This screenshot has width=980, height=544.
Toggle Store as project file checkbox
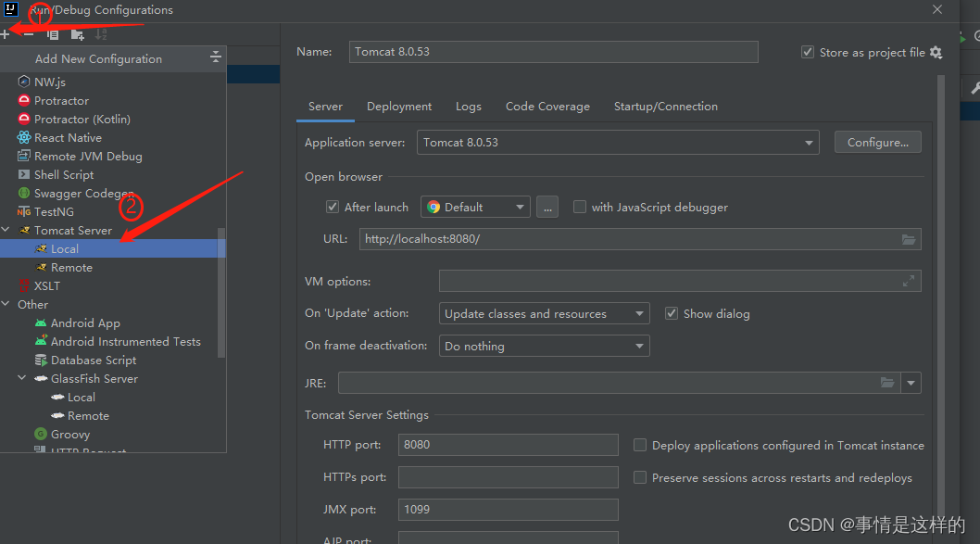[808, 52]
